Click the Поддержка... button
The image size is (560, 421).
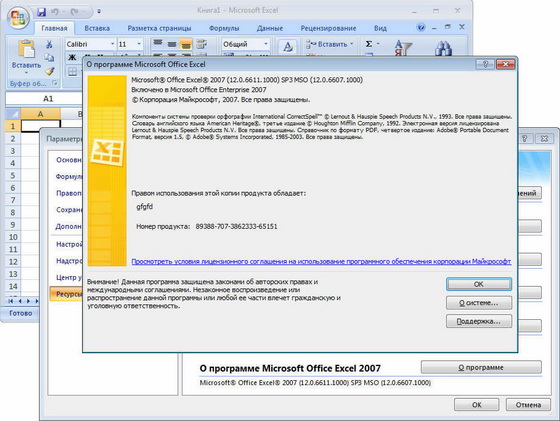479,321
